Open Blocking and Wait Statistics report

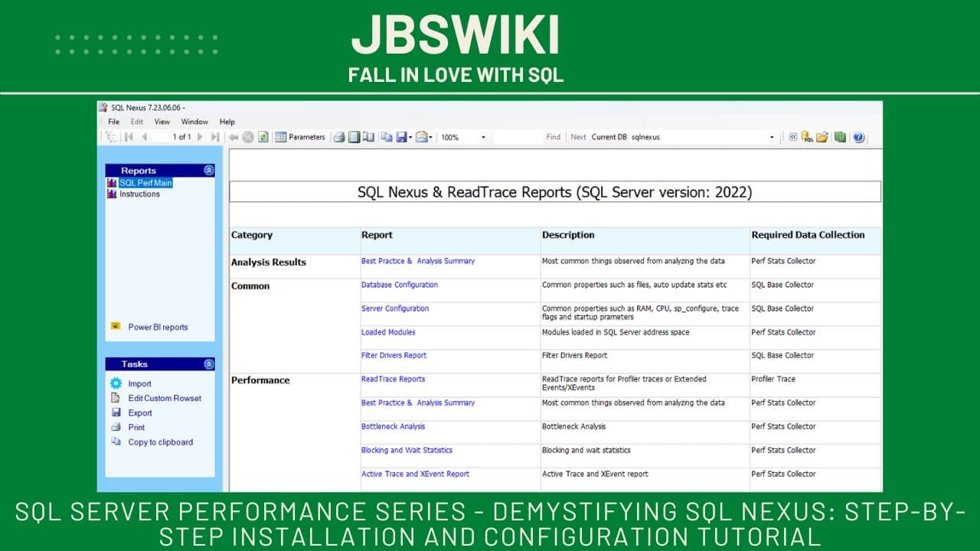point(407,450)
